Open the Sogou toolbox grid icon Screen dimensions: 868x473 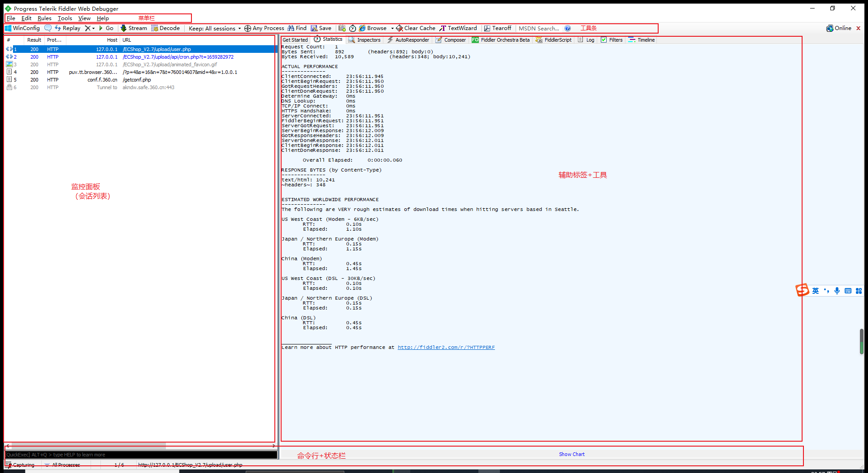click(859, 291)
